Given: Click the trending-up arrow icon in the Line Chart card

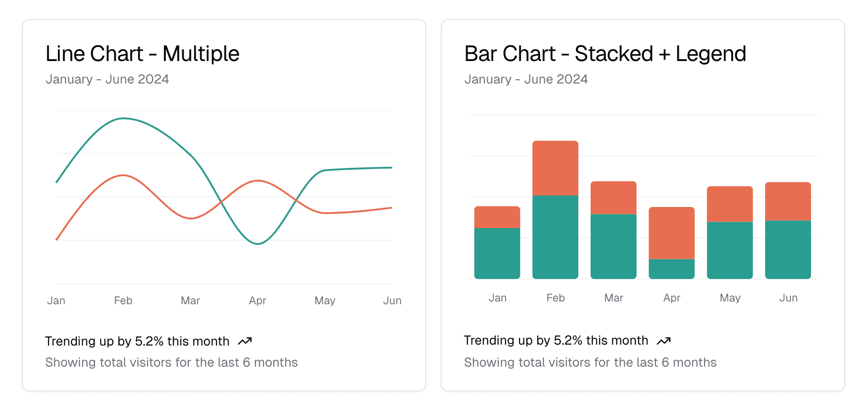Looking at the screenshot, I should click(245, 341).
